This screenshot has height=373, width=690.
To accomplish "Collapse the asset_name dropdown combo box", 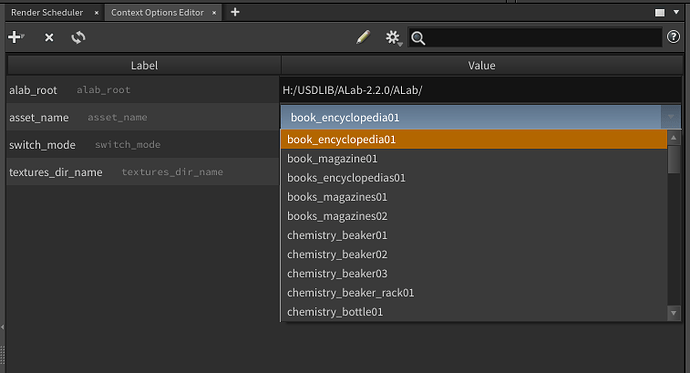I will 481,117.
